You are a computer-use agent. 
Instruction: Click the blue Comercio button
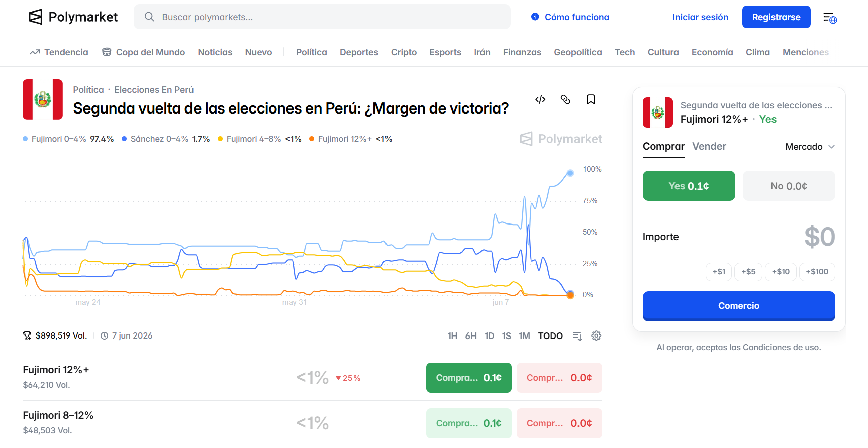point(739,306)
